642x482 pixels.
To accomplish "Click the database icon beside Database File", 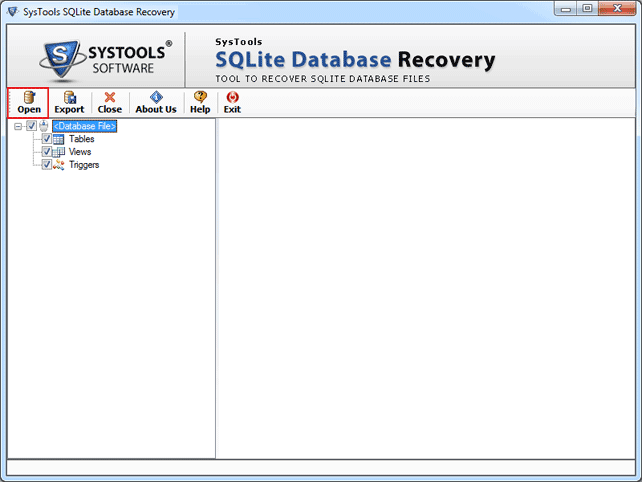I will 44,126.
